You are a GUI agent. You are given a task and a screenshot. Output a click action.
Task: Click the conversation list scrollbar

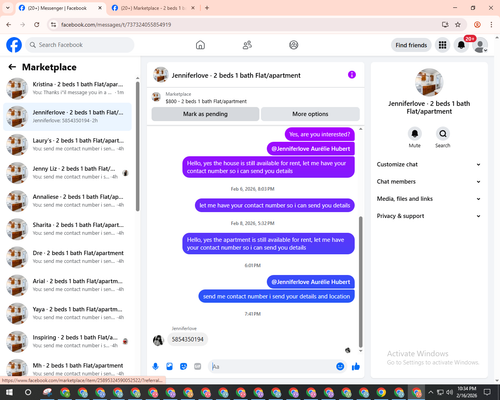point(137,147)
